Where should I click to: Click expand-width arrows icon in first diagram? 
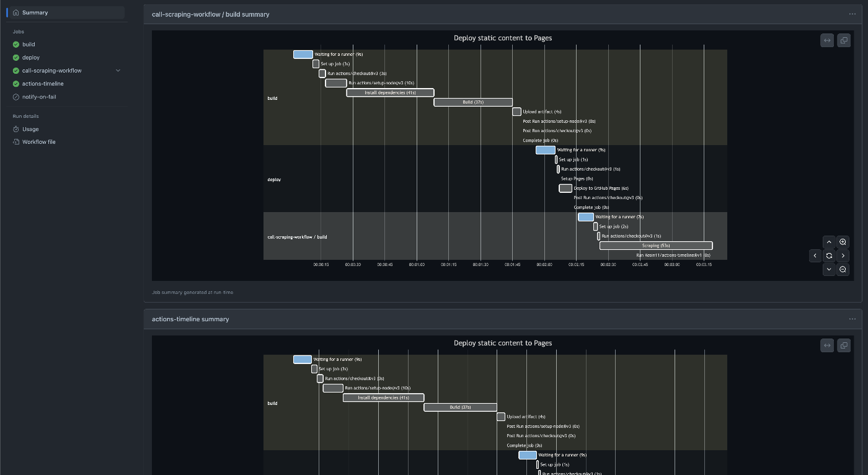pyautogui.click(x=827, y=40)
